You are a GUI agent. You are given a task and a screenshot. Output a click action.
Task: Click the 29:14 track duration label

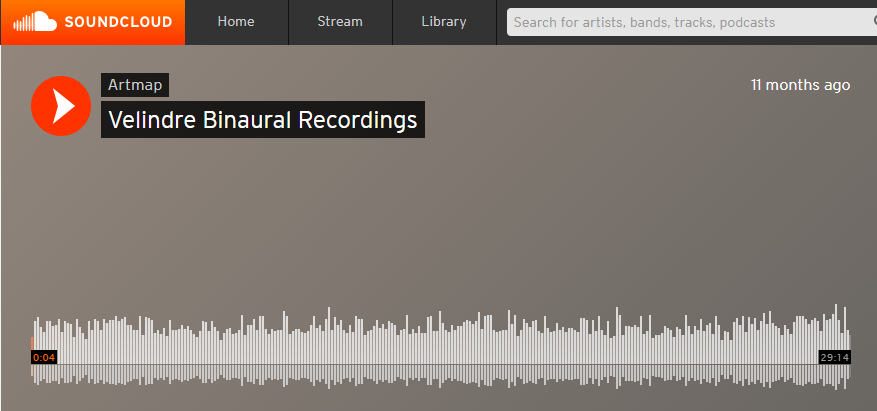pyautogui.click(x=834, y=357)
